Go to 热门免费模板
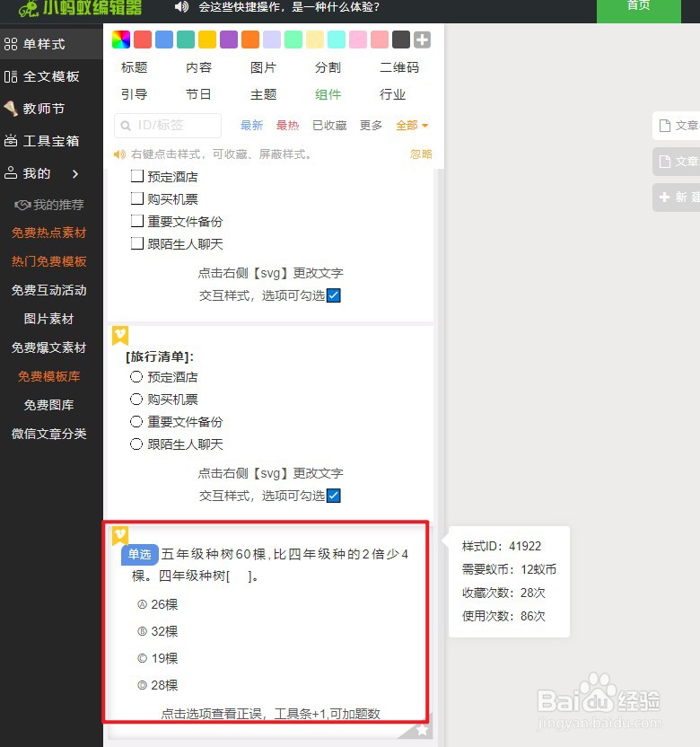The image size is (700, 747). tap(49, 261)
